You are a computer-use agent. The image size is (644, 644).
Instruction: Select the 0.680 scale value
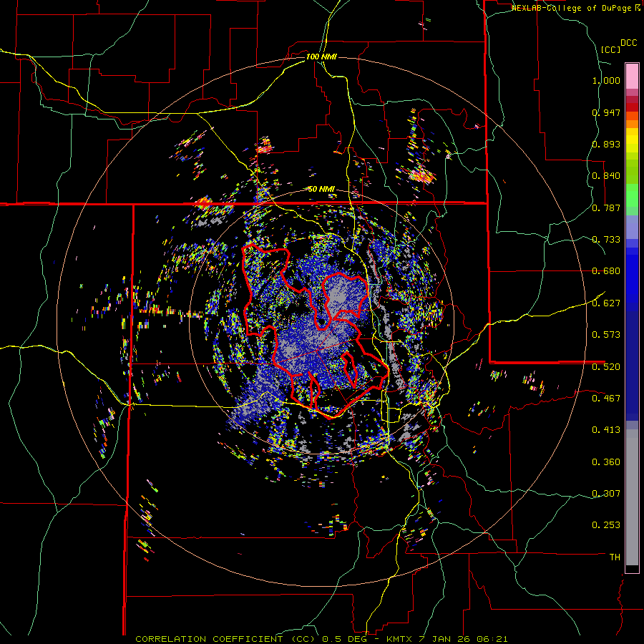click(606, 271)
